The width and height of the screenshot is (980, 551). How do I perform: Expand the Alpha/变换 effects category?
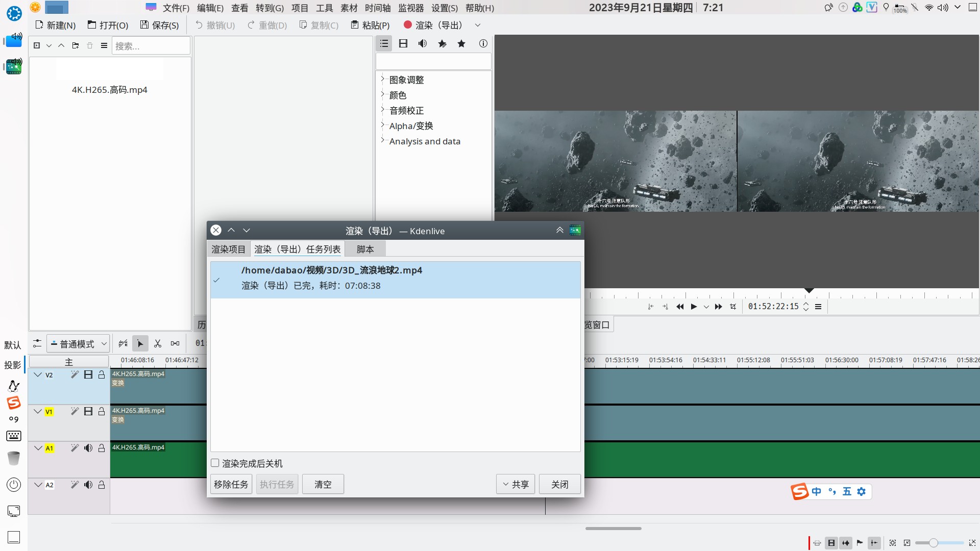click(382, 125)
